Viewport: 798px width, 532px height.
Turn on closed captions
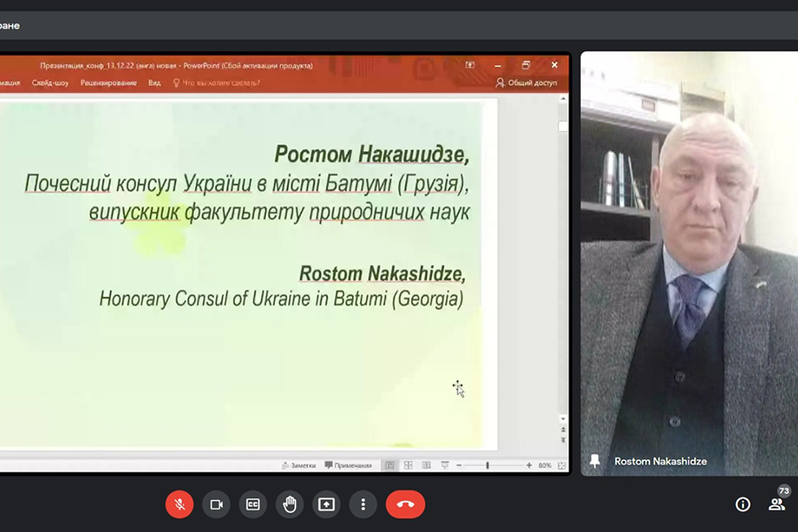point(253,505)
